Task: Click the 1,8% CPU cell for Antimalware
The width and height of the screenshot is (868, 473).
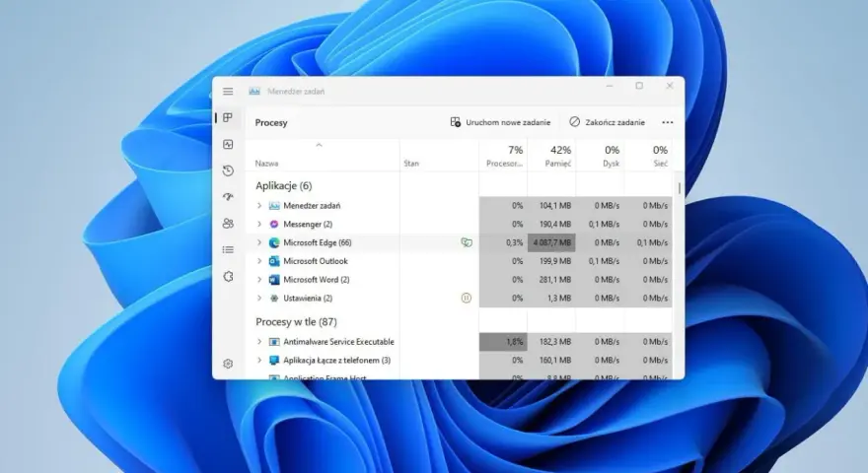Action: pos(504,342)
